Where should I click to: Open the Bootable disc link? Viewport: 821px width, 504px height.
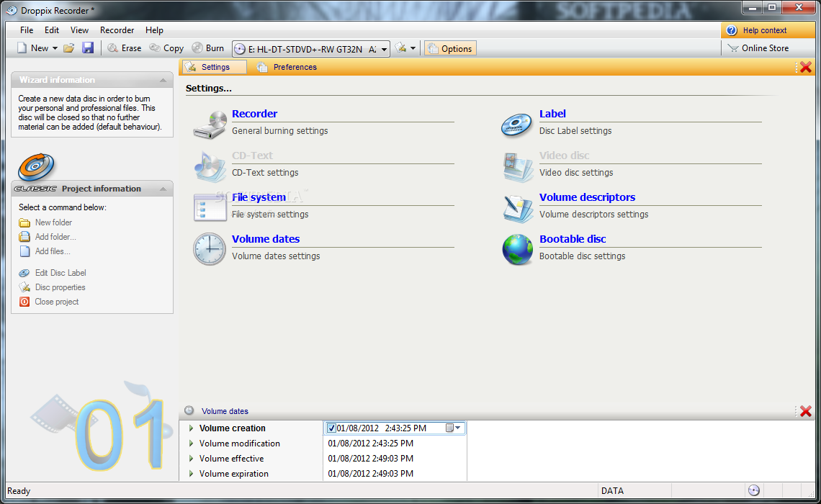pos(573,239)
